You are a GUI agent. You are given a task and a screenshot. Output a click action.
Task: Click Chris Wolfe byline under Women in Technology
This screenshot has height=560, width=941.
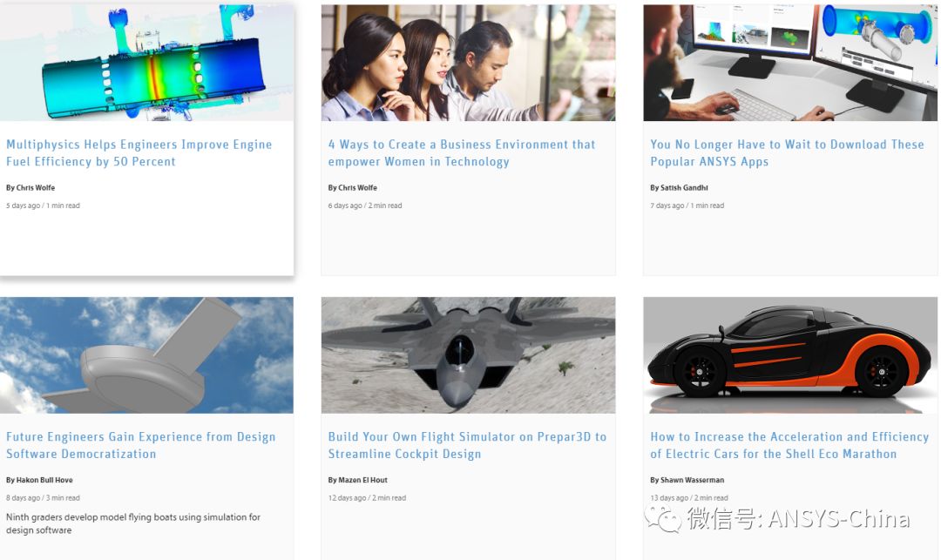[352, 187]
